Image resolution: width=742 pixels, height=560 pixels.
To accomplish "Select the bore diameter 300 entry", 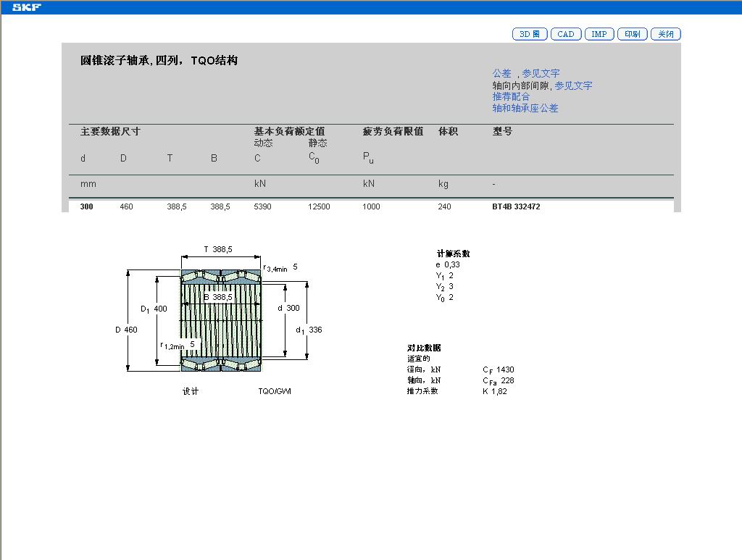I will [x=86, y=206].
